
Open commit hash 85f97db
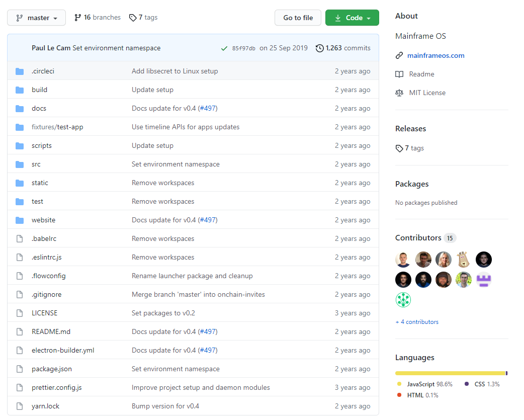pos(243,48)
